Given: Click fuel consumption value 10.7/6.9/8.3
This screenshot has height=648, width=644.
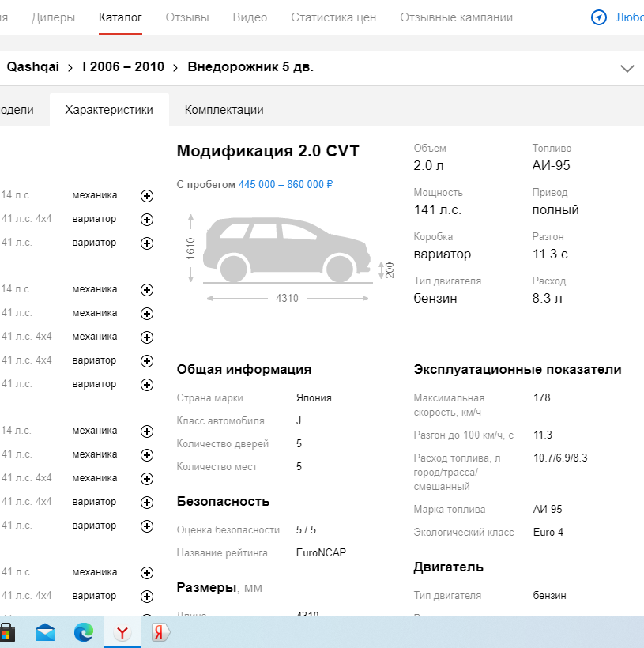Looking at the screenshot, I should tap(560, 458).
